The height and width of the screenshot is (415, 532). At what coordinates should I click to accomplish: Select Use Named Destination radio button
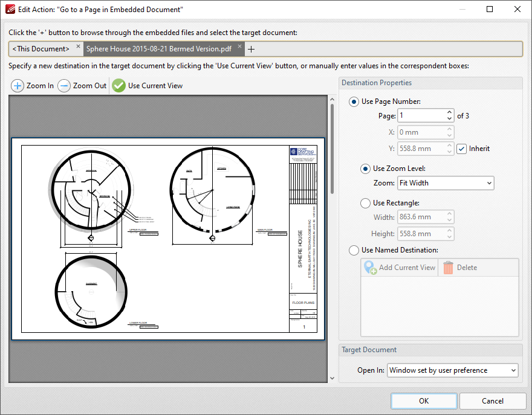pyautogui.click(x=354, y=250)
